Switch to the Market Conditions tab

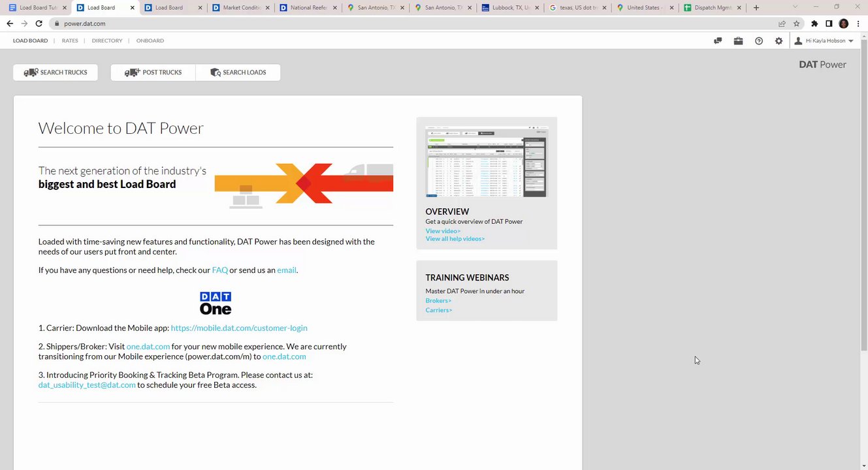240,8
